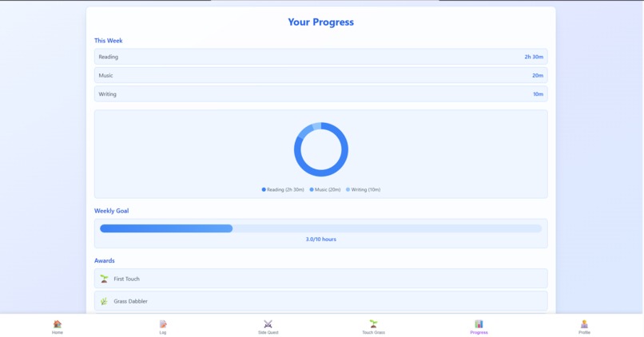
Task: Click the Music activity label
Action: 105,76
